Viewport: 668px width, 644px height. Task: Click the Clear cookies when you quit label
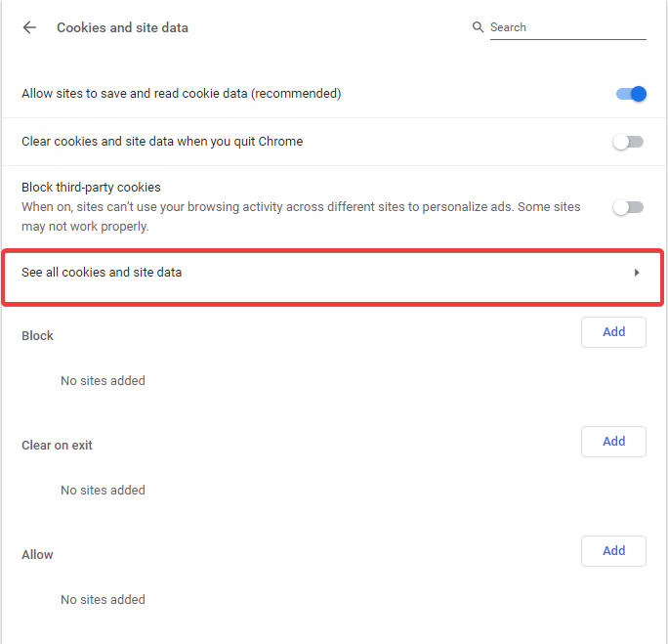[x=162, y=142]
